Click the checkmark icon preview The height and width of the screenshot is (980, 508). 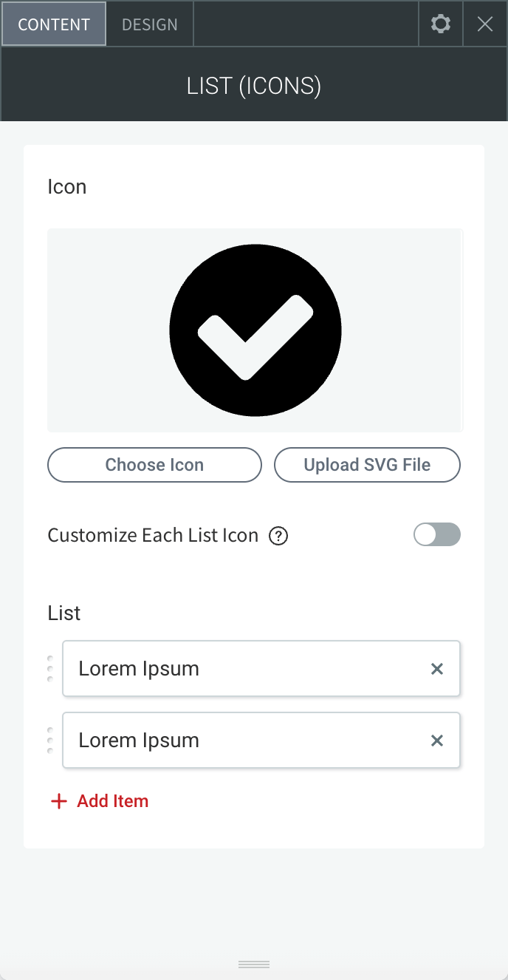pos(255,330)
